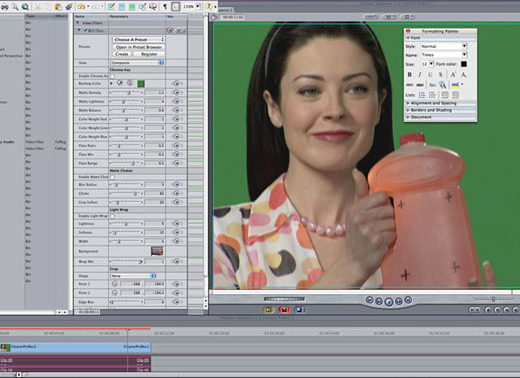Click the second Lists icon in Formatting Palette
Image resolution: width=520 pixels, height=378 pixels.
pyautogui.click(x=432, y=95)
